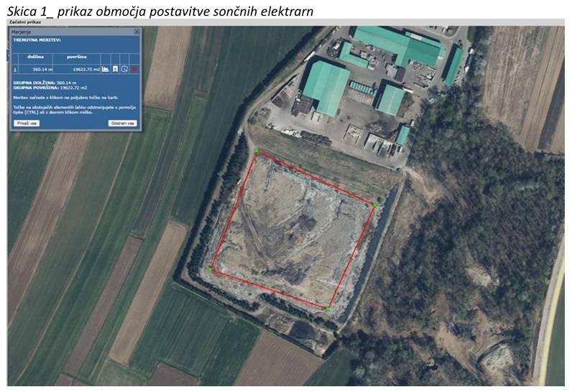Image resolution: width=572 pixels, height=392 pixels.
Task: Click the Merjenje panel title bar
Action: point(73,32)
